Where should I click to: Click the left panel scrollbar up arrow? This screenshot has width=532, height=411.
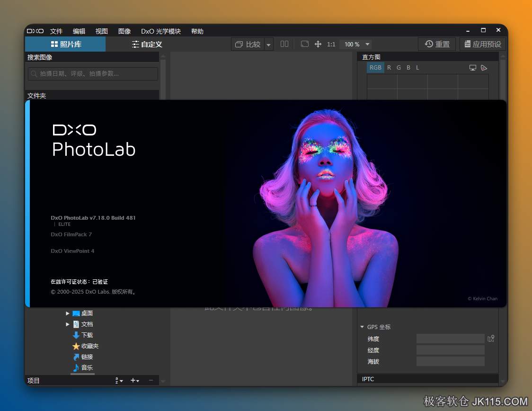[x=163, y=56]
